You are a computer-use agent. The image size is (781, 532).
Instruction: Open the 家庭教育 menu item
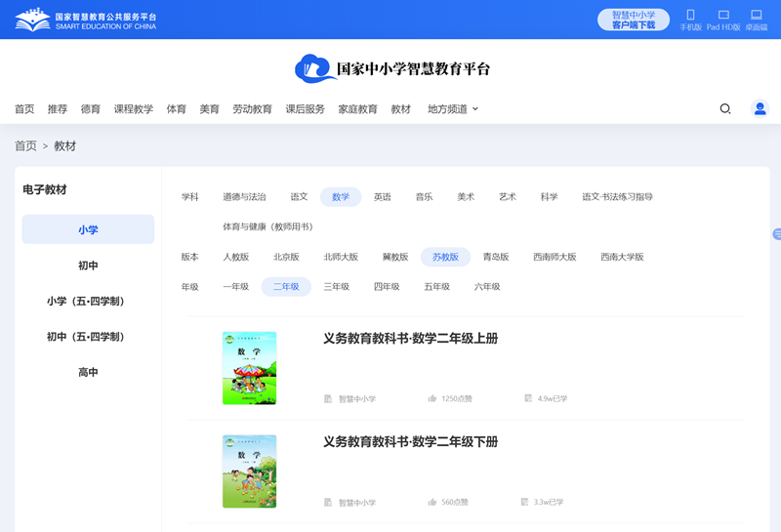click(357, 109)
